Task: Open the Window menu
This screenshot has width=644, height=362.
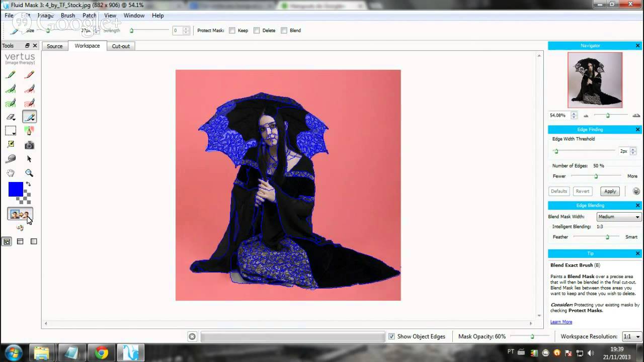Action: click(134, 16)
